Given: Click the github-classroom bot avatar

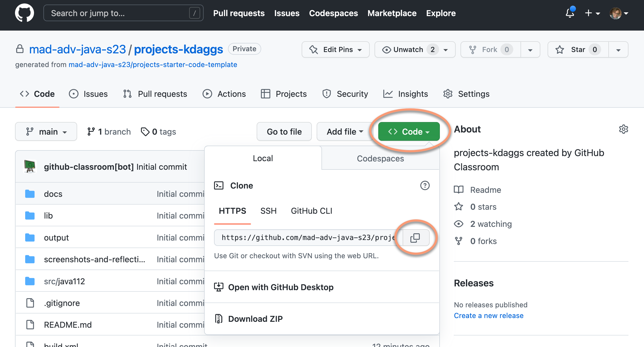Looking at the screenshot, I should tap(30, 167).
